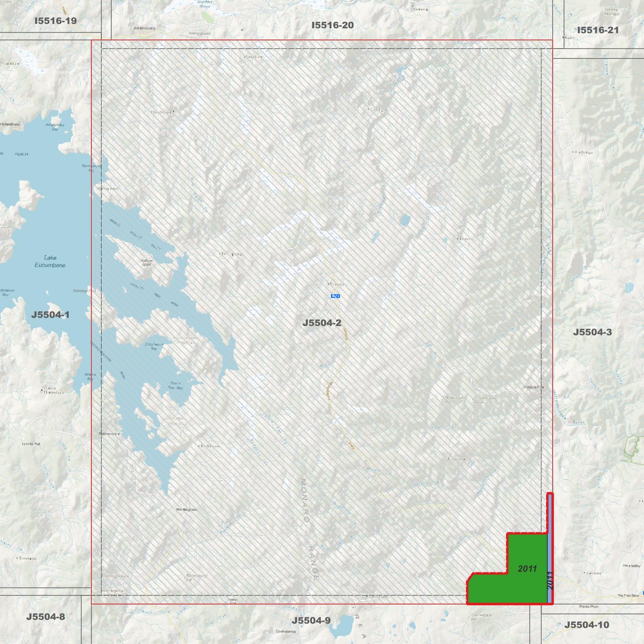Click the Lake Eucumbene label
This screenshot has width=644, height=644.
(50, 261)
